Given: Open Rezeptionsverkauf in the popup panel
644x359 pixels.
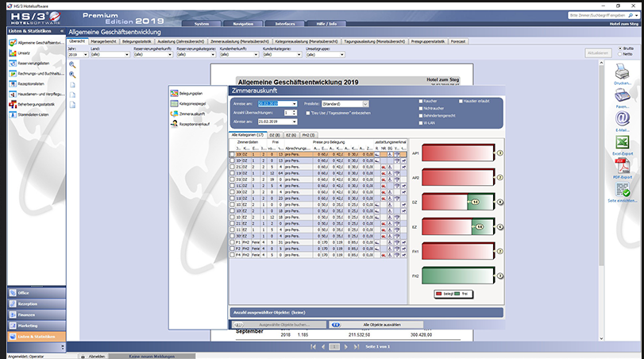Looking at the screenshot, I should (x=190, y=124).
